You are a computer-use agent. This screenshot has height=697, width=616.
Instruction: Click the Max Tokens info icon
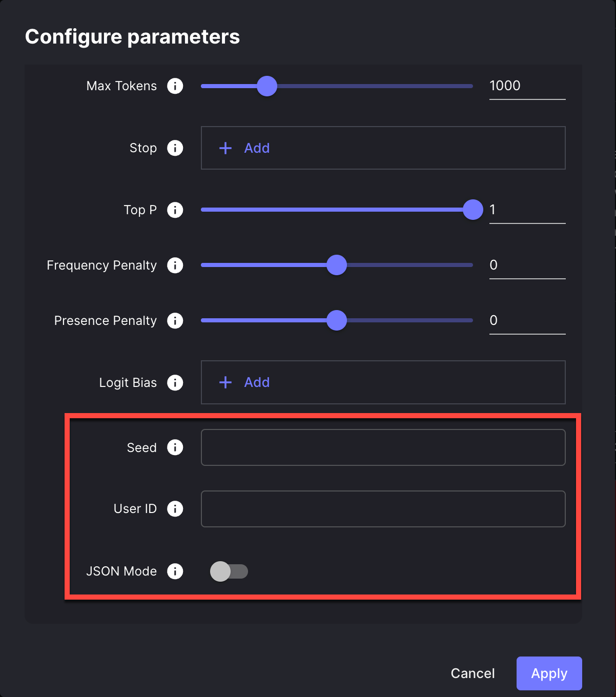coord(175,86)
